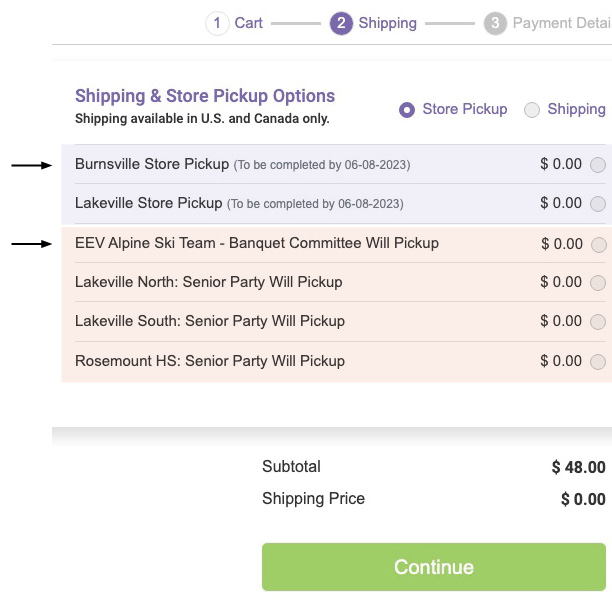Select Lakeville North Senior Party radio
612x608 pixels.
(598, 283)
